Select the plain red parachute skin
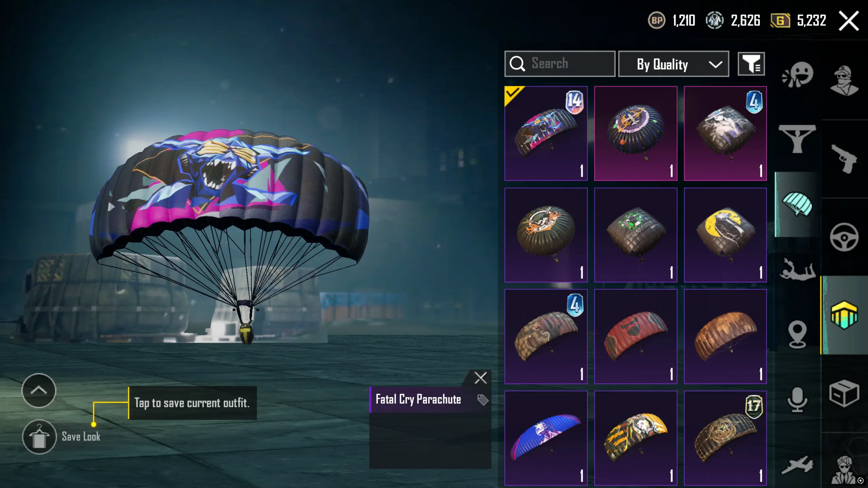Viewport: 868px width, 488px height. tap(636, 336)
